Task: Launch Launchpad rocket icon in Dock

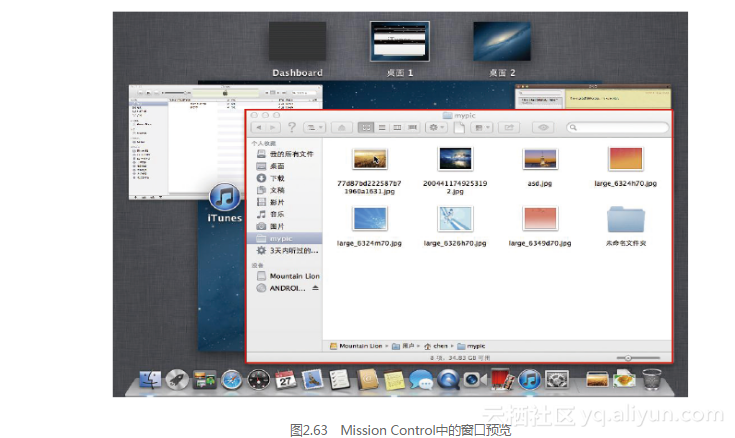Action: coord(177,379)
